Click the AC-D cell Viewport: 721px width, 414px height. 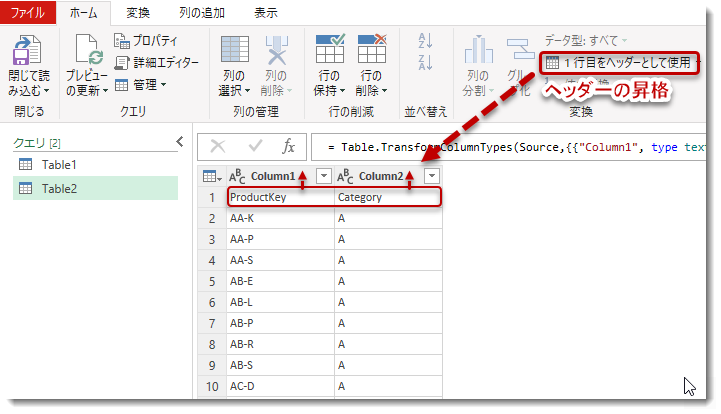[280, 386]
